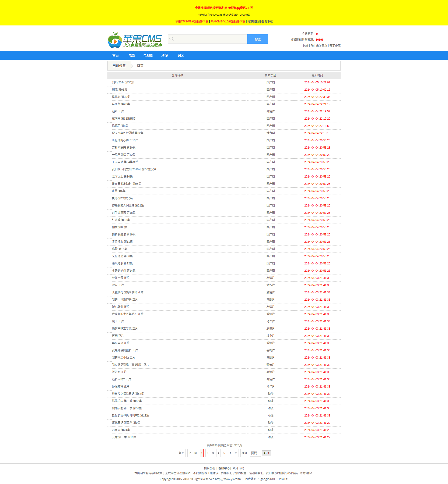448x484 pixels.
Task: Click pagination 首页 button
Action: [182, 453]
